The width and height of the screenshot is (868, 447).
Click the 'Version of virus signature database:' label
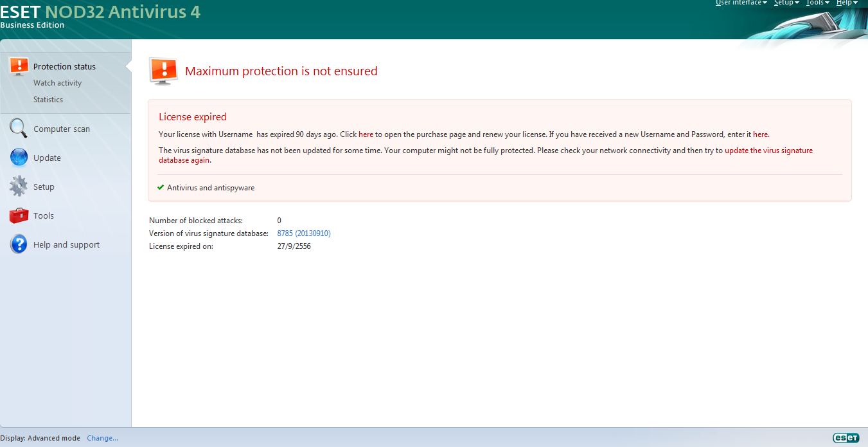[x=209, y=233]
